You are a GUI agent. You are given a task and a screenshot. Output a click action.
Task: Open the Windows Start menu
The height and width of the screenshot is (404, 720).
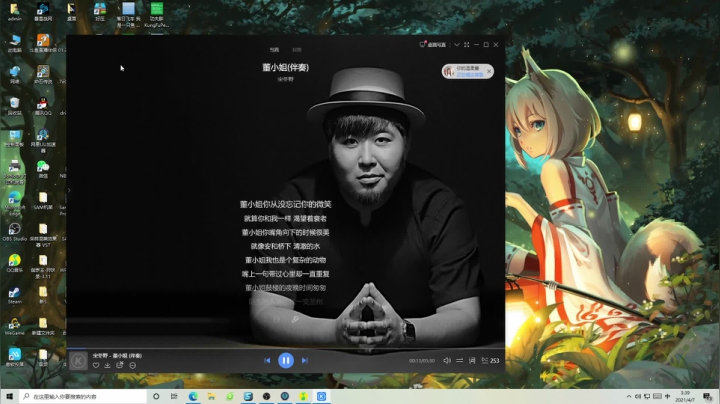[9, 396]
